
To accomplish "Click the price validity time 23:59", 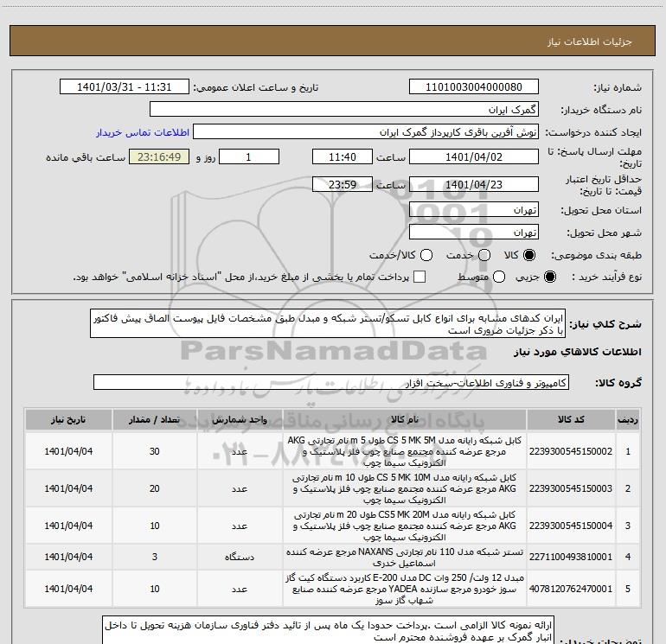I will [x=343, y=185].
